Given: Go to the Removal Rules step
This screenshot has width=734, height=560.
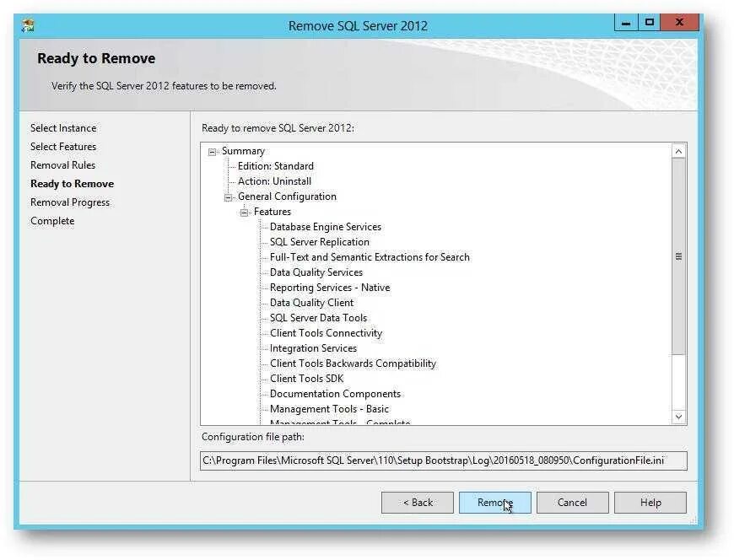Looking at the screenshot, I should tap(62, 165).
